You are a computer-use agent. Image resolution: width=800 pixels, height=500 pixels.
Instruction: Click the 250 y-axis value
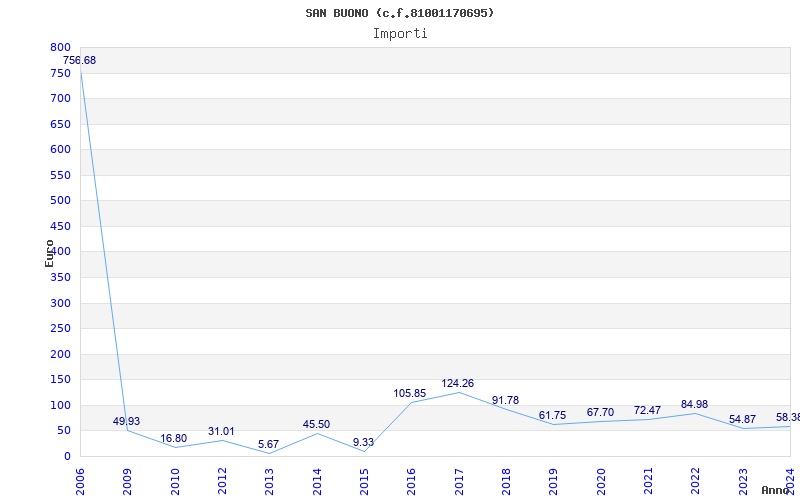60,329
